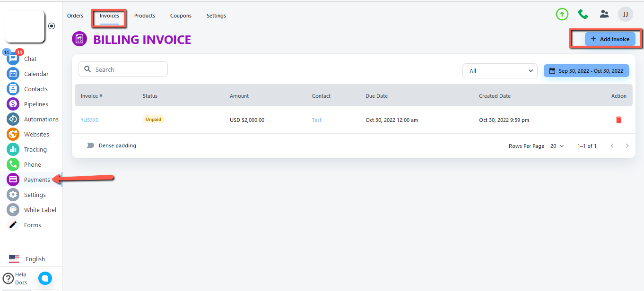Open the date range picker
Screen dimensions: 644x291
[x=586, y=71]
